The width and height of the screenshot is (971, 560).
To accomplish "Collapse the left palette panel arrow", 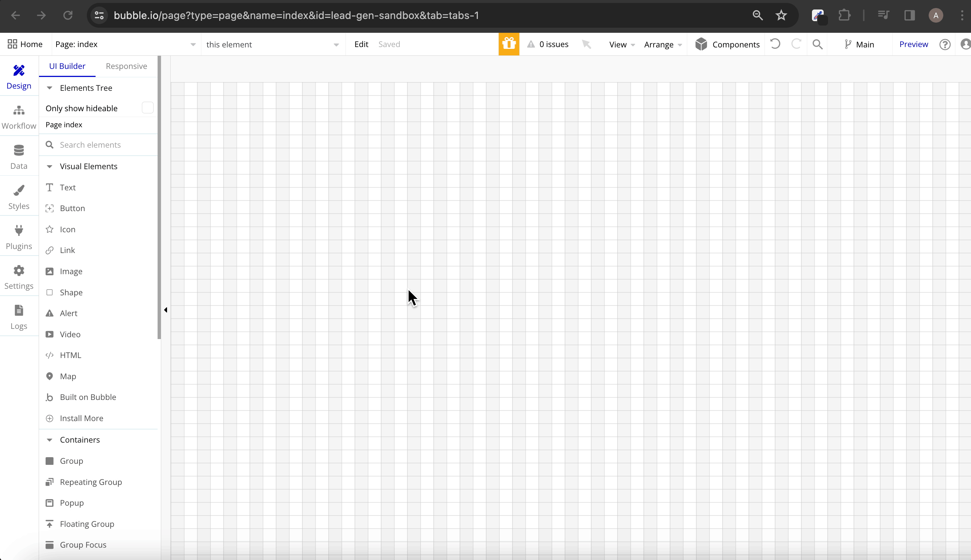I will [166, 310].
